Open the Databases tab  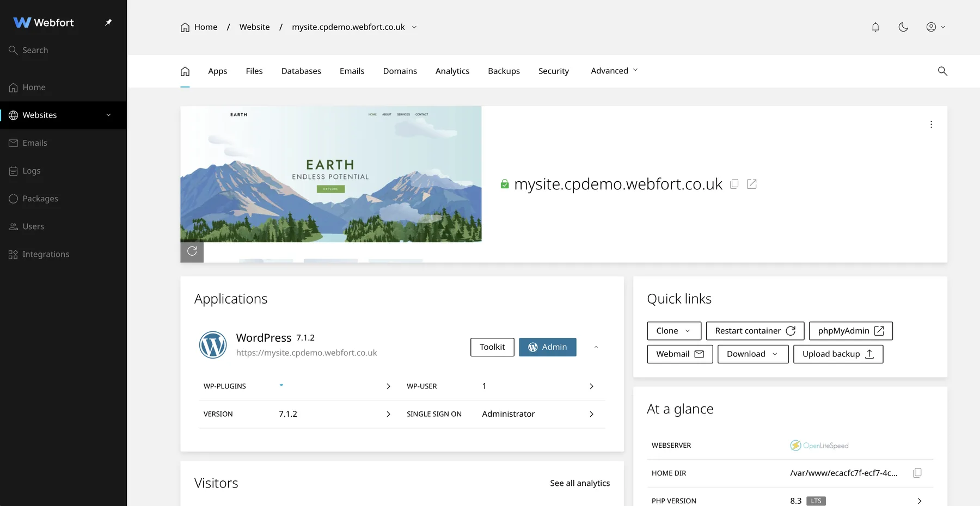click(x=301, y=71)
